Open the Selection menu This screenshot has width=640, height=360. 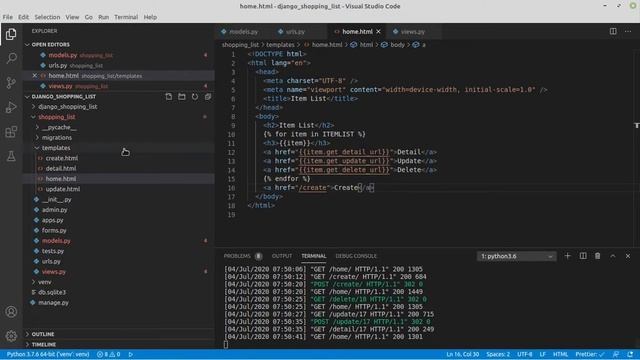[x=47, y=17]
